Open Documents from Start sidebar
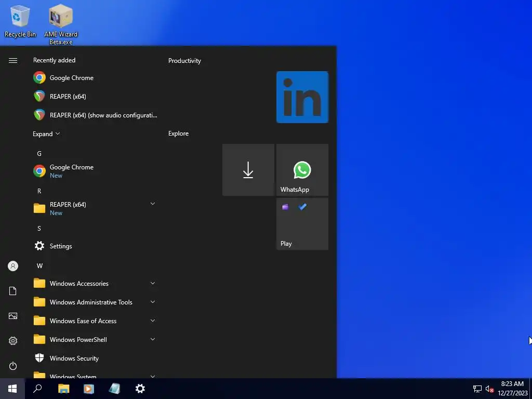The width and height of the screenshot is (532, 399). click(x=13, y=291)
